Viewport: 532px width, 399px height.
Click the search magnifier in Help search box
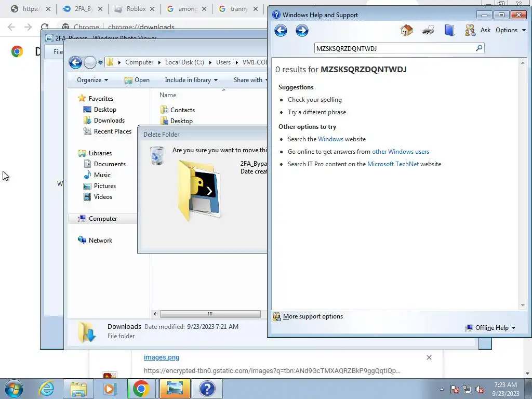pyautogui.click(x=479, y=48)
